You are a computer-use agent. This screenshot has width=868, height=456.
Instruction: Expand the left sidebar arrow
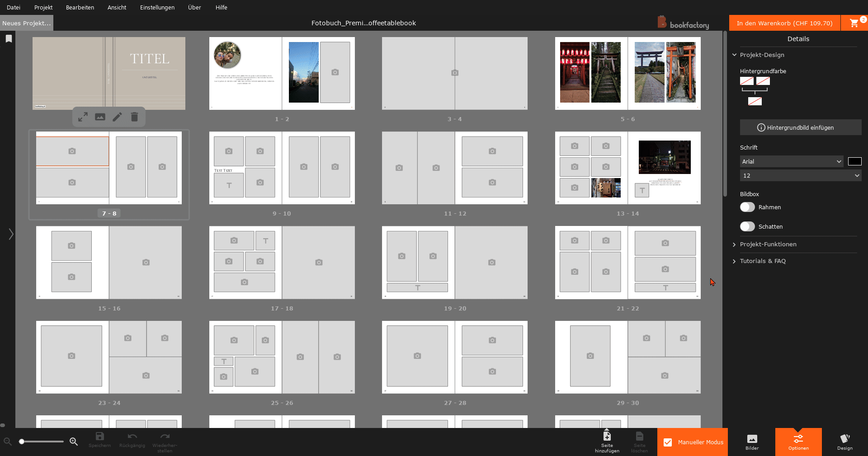pyautogui.click(x=11, y=234)
